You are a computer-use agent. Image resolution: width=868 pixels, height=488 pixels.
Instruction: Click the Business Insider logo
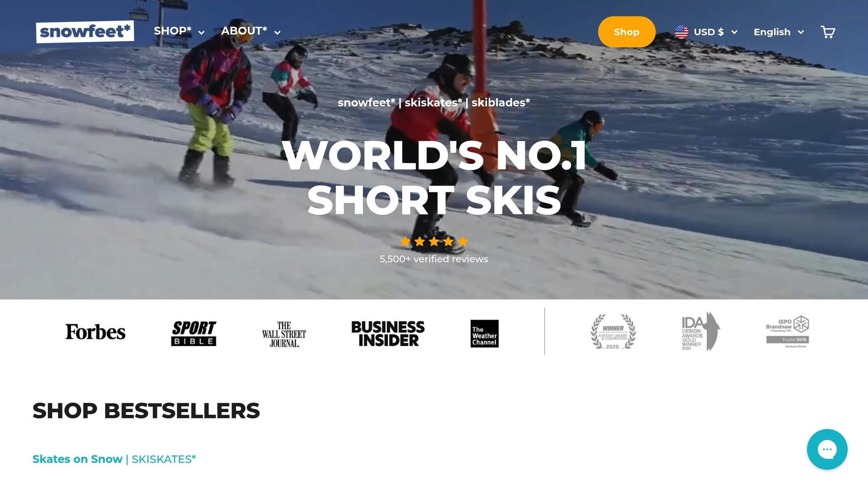(x=388, y=333)
